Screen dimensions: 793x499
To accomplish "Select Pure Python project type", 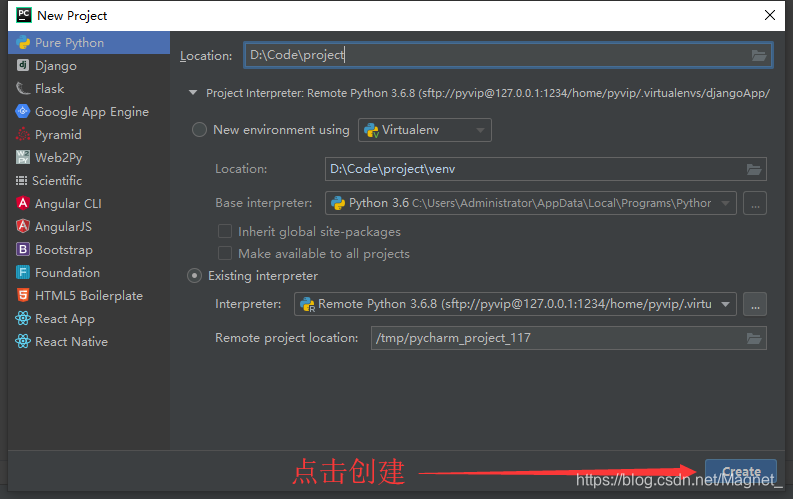I will click(89, 42).
